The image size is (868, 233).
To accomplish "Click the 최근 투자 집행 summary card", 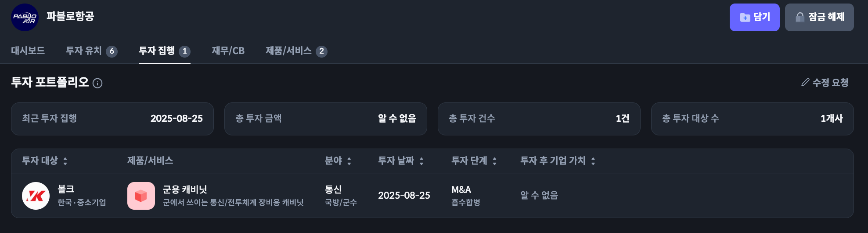I will (x=112, y=119).
